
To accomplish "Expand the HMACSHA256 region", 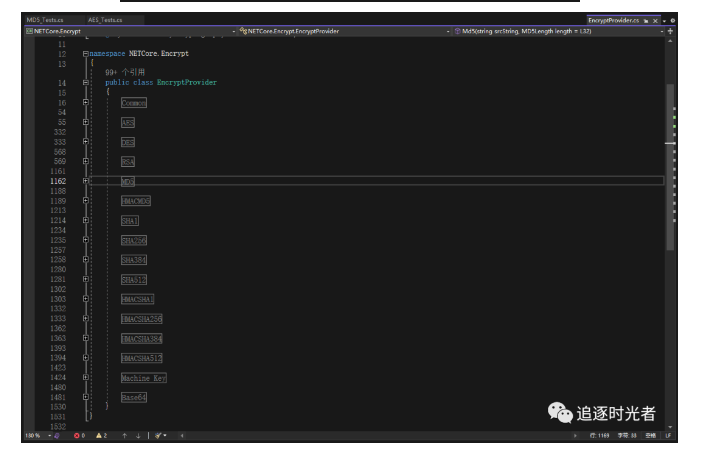I will coord(86,318).
